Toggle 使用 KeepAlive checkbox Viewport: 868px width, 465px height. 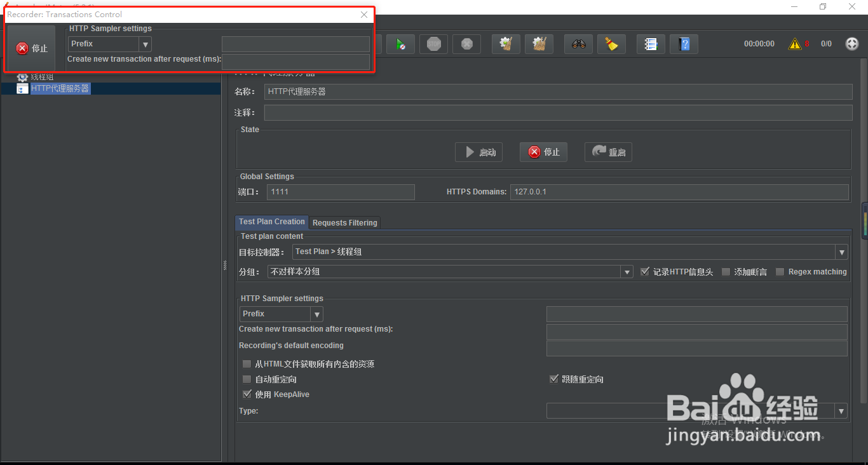pyautogui.click(x=247, y=394)
